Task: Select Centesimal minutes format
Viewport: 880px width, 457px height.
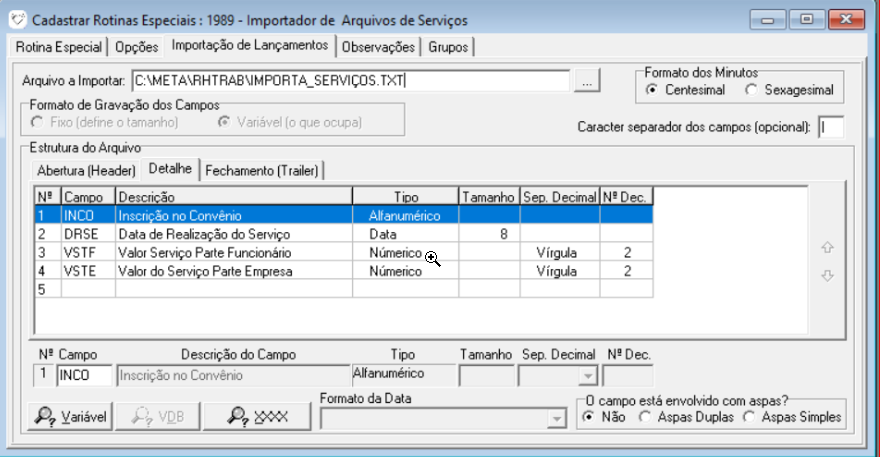Action: pos(652,91)
